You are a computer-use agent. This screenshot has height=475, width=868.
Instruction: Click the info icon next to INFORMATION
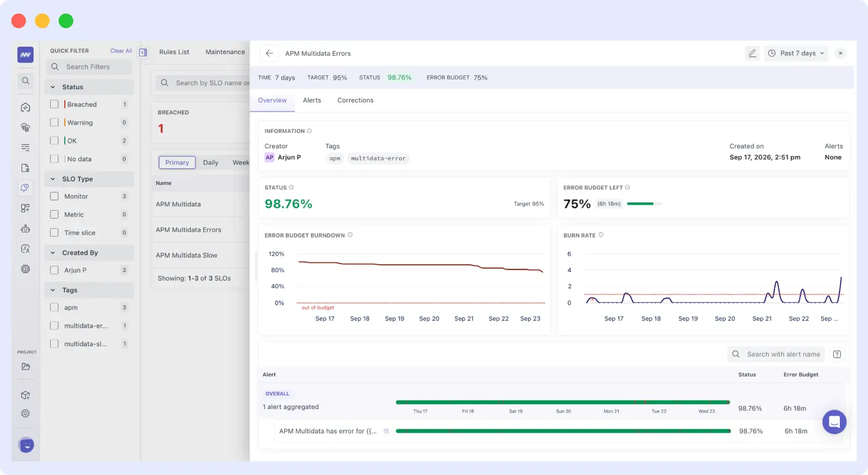[x=309, y=131]
